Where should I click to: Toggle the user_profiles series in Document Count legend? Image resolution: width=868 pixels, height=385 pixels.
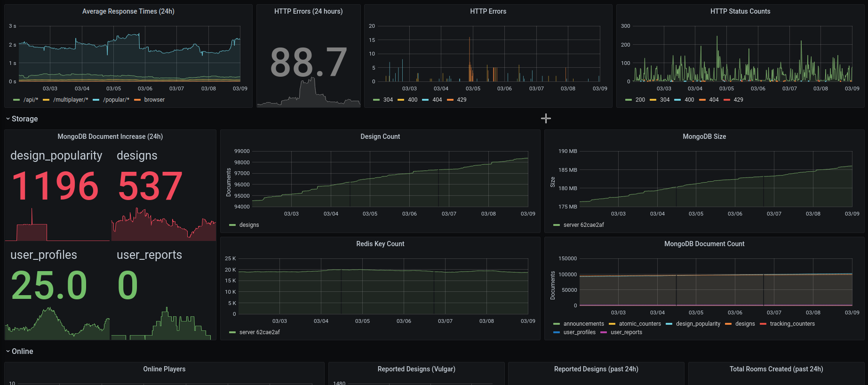click(580, 332)
